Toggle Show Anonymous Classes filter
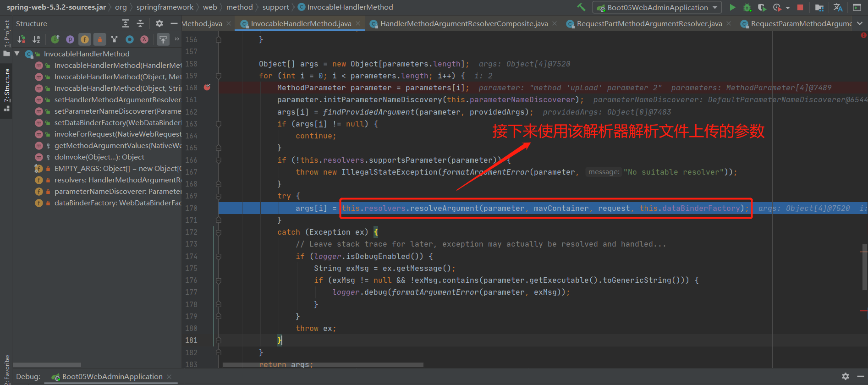The height and width of the screenshot is (385, 868). coord(130,39)
